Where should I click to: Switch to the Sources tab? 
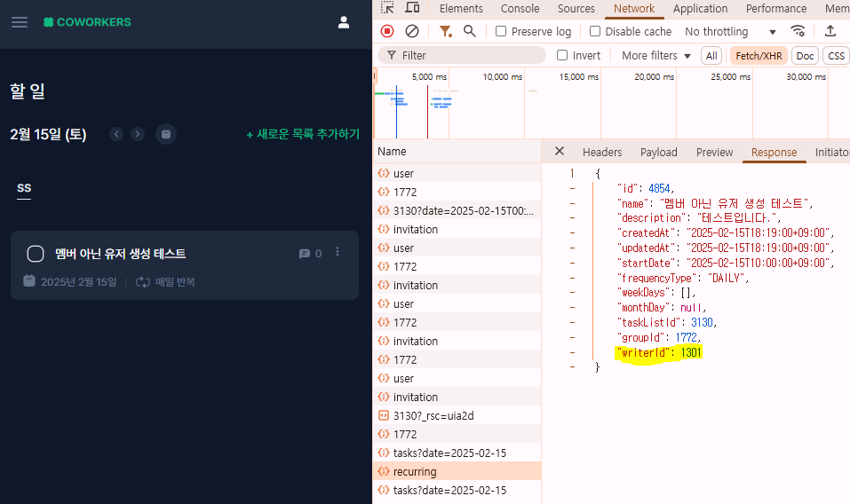576,9
